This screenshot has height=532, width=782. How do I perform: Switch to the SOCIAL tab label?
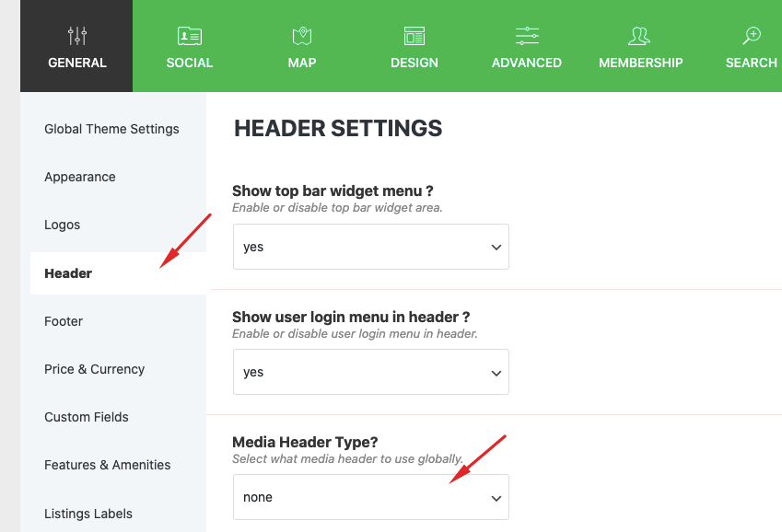click(x=190, y=63)
